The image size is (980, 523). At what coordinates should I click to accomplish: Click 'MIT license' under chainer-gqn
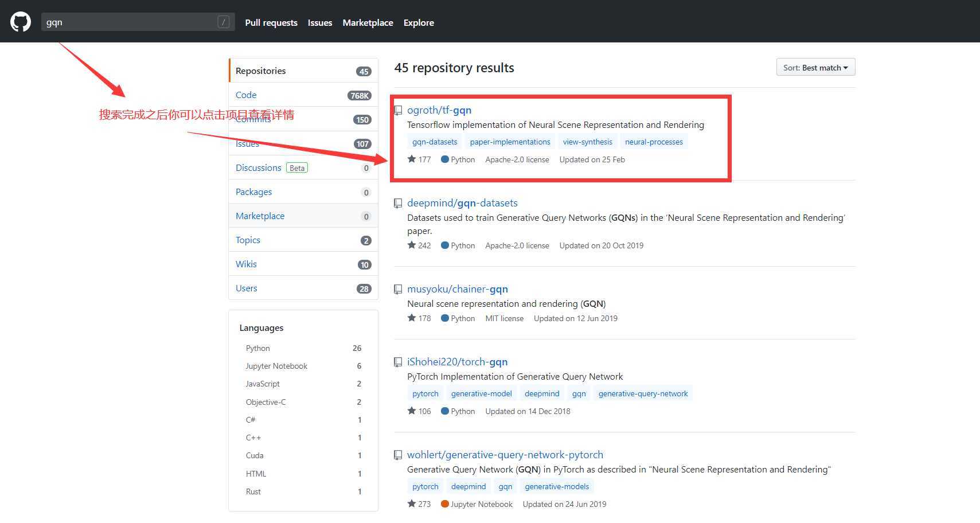[504, 318]
